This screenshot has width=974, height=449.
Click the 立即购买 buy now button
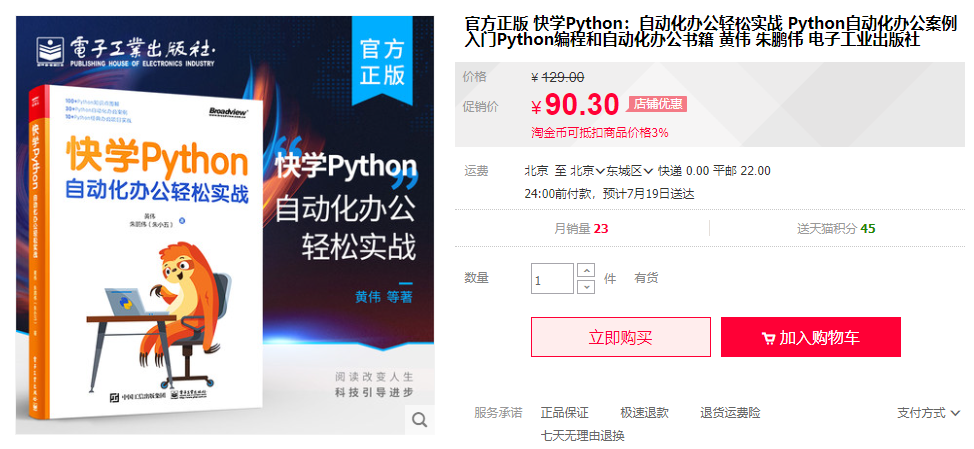click(621, 337)
